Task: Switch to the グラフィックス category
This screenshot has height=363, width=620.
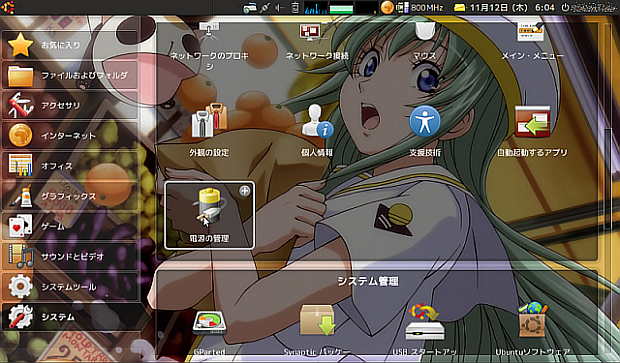Action: (x=70, y=196)
